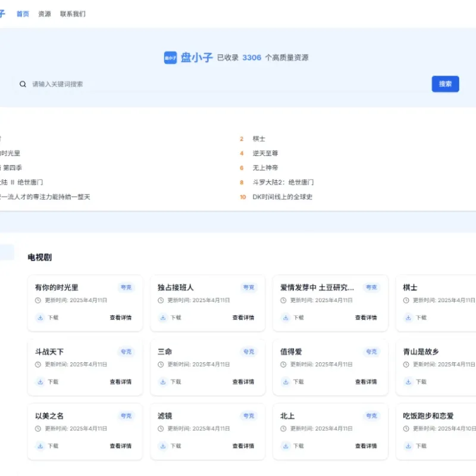
Task: Click the 盘小子 logo icon
Action: [x=170, y=58]
